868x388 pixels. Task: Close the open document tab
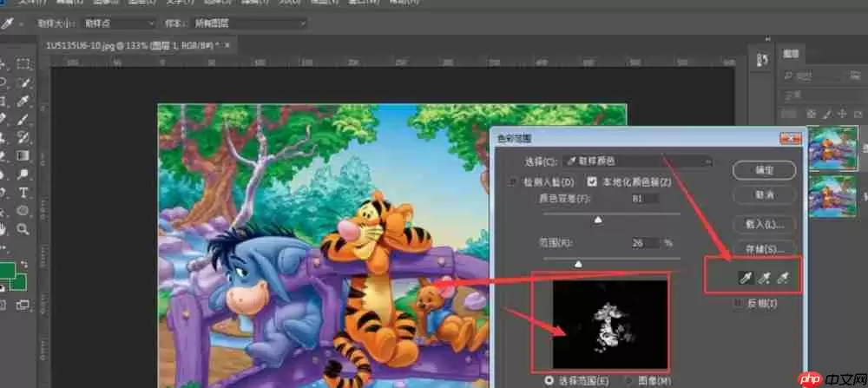pyautogui.click(x=227, y=45)
